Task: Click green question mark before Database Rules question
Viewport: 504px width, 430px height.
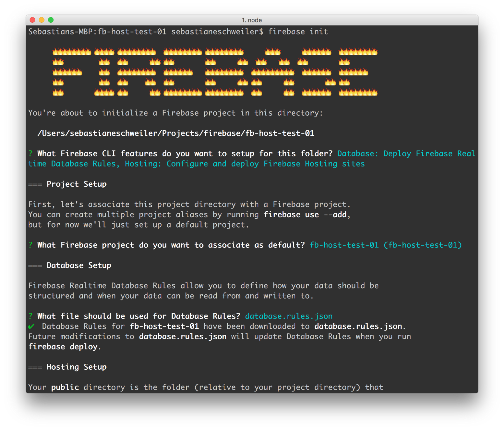Action: click(30, 316)
